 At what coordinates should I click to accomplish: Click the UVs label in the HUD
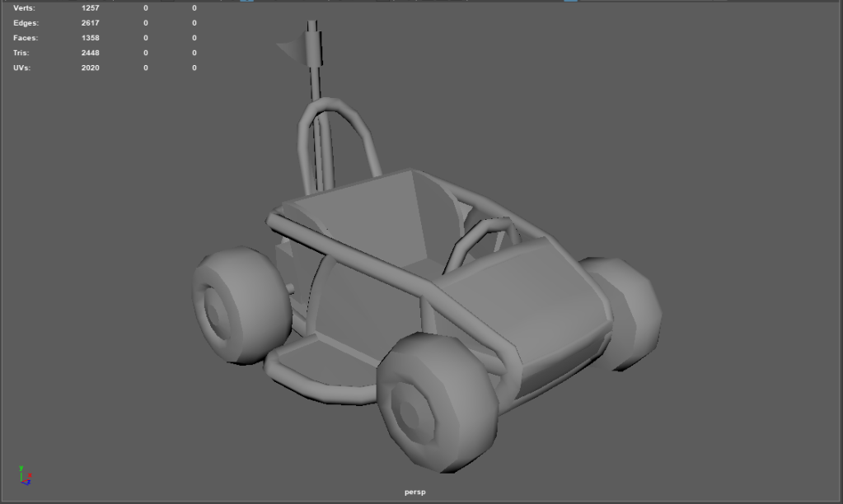[22, 68]
